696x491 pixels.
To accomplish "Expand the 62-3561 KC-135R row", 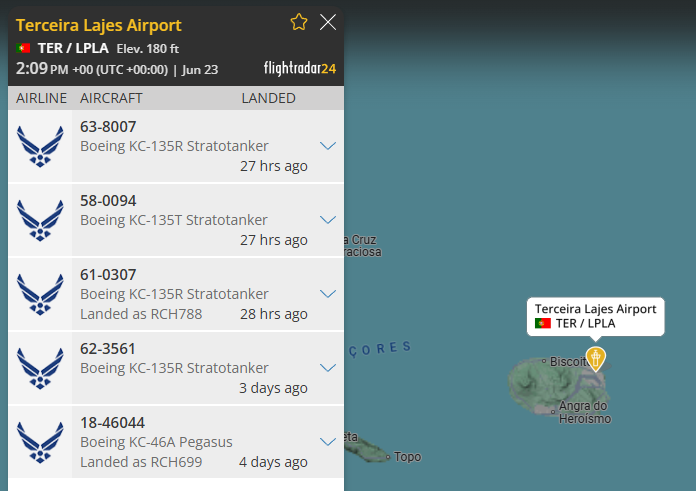I will pyautogui.click(x=327, y=368).
